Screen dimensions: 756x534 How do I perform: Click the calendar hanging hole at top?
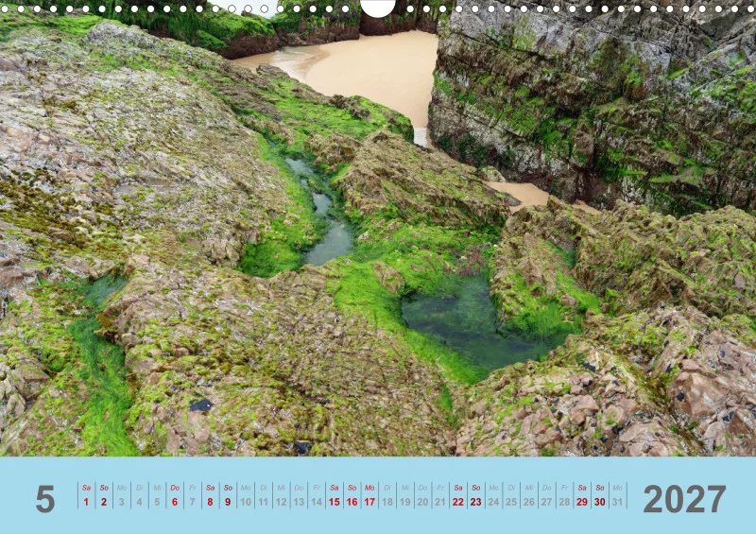pos(378,8)
